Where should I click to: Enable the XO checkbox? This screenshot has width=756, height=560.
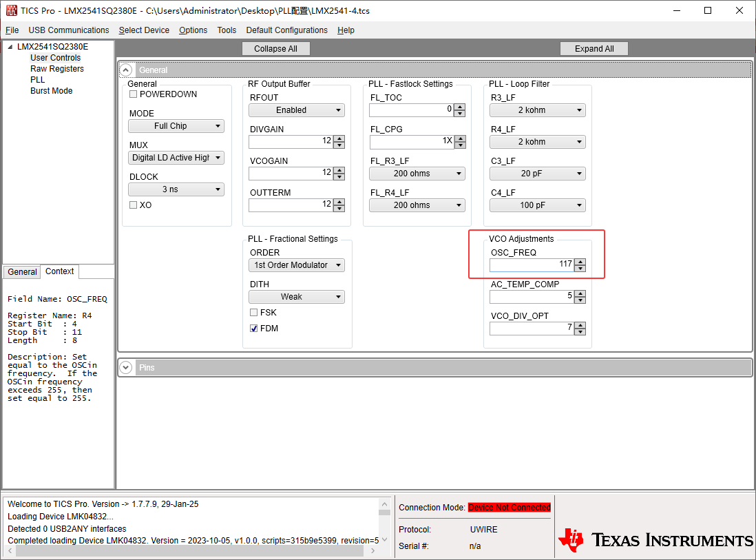tap(133, 205)
